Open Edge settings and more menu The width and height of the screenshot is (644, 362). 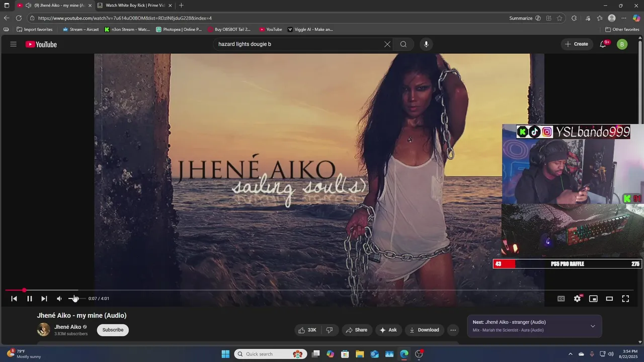click(x=624, y=18)
